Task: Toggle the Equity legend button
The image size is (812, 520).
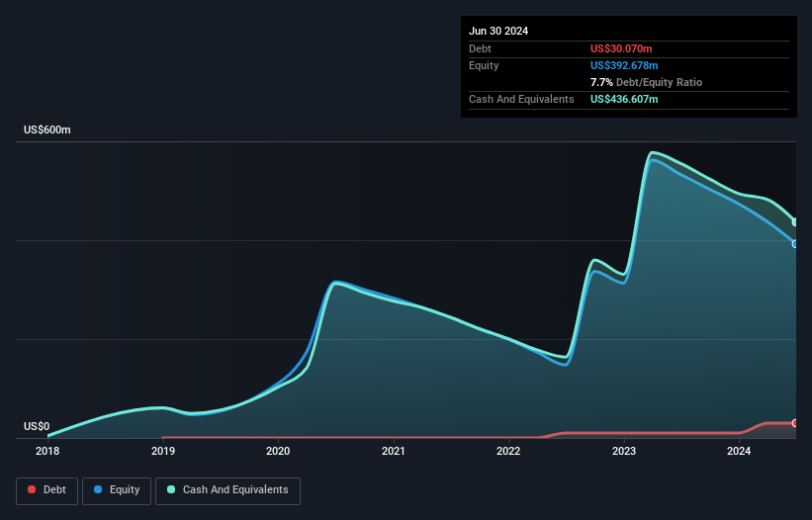Action: 117,490
